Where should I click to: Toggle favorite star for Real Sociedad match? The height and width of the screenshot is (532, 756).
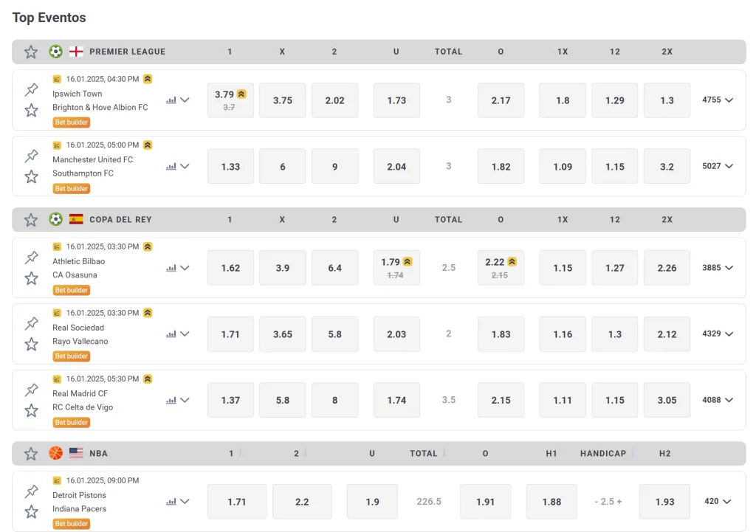click(31, 345)
